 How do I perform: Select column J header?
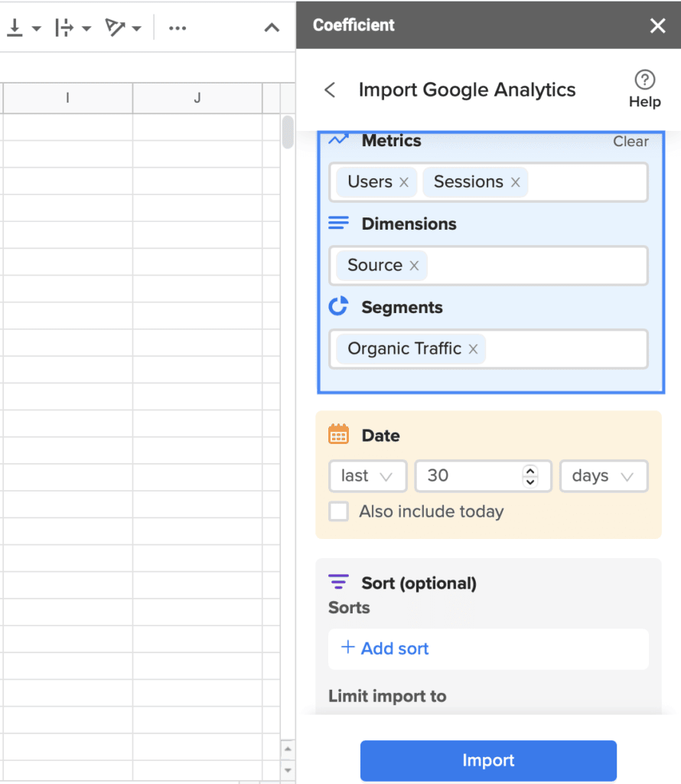click(197, 98)
